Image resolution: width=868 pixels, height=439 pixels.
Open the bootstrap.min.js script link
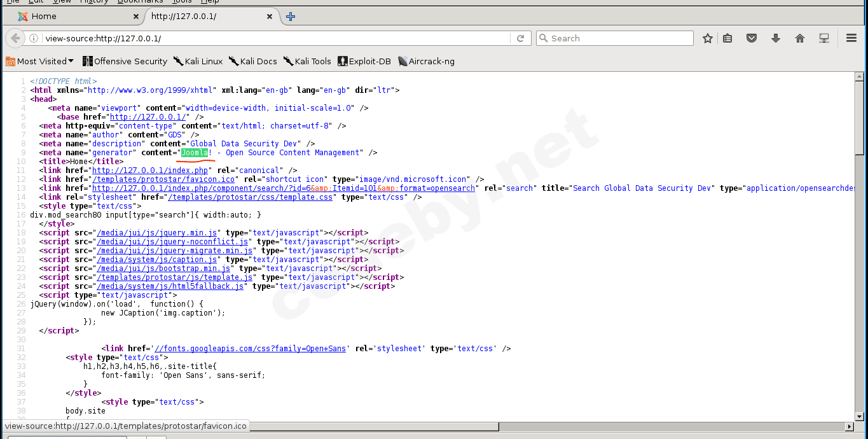(x=163, y=268)
